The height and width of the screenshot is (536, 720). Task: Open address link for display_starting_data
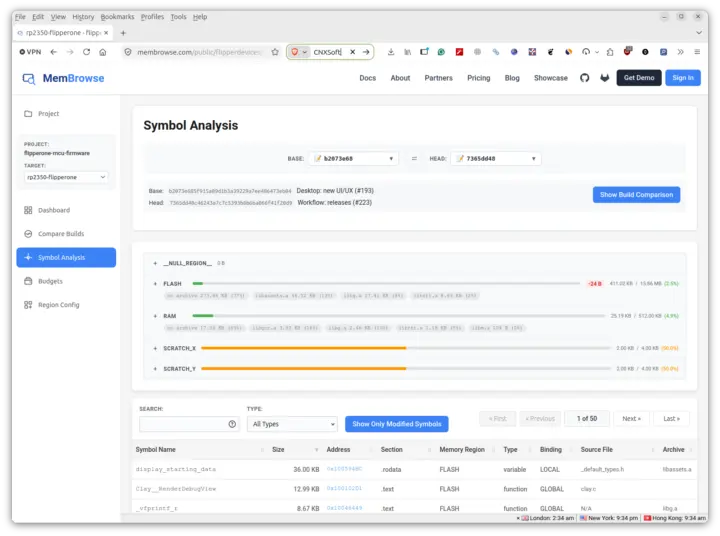coord(344,469)
